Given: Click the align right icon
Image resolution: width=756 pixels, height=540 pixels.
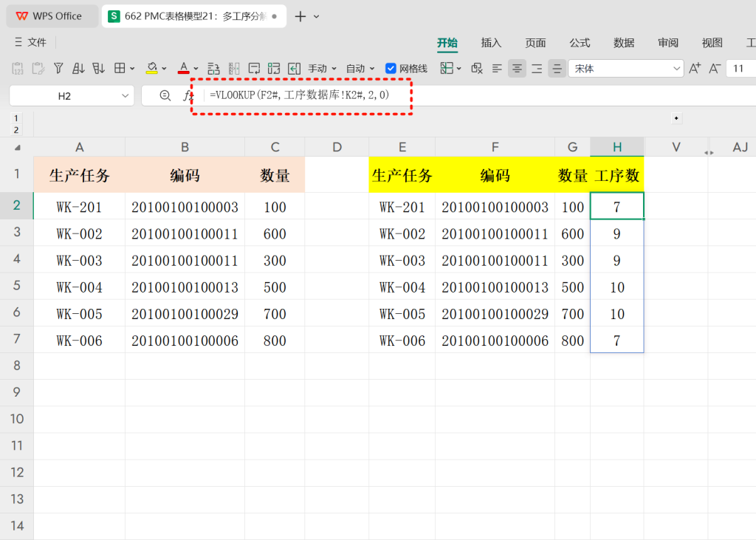Looking at the screenshot, I should tap(537, 69).
